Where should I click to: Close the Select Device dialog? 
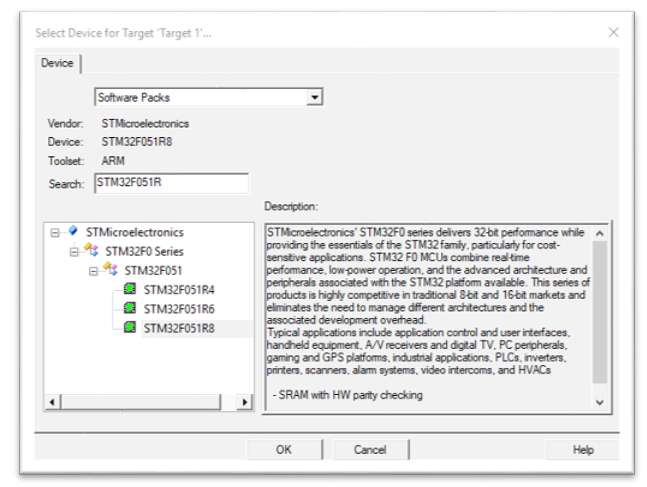click(614, 32)
